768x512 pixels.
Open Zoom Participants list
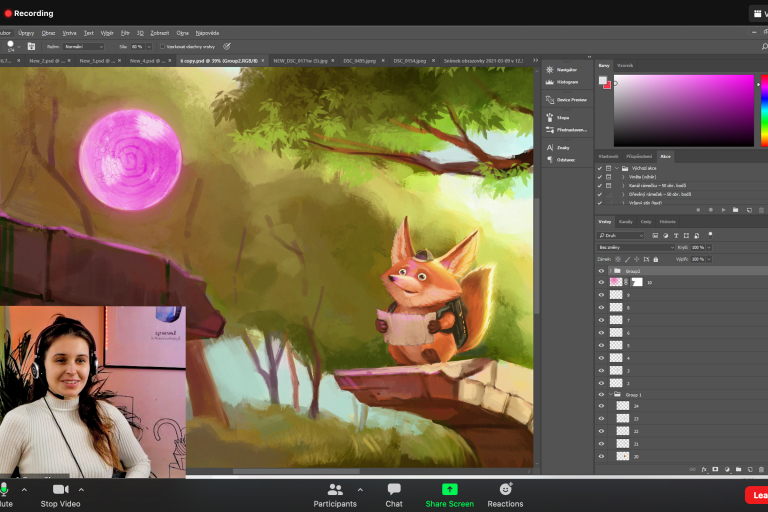(x=335, y=489)
